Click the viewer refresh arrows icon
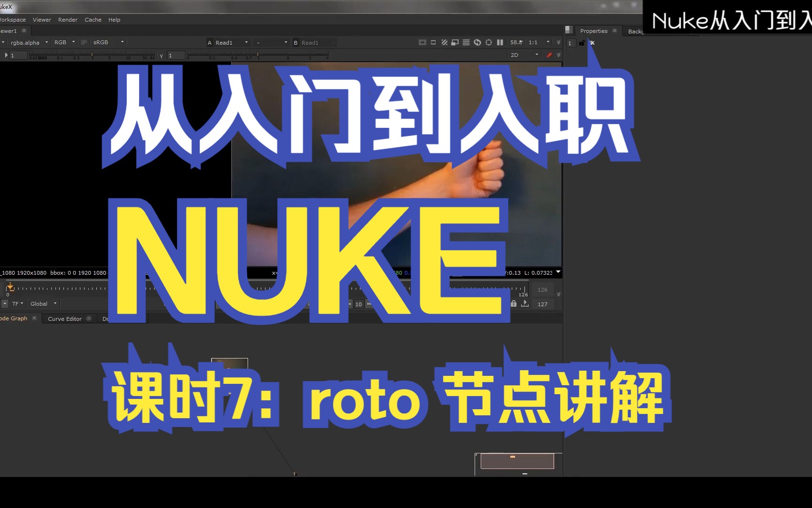This screenshot has height=508, width=812. (477, 42)
